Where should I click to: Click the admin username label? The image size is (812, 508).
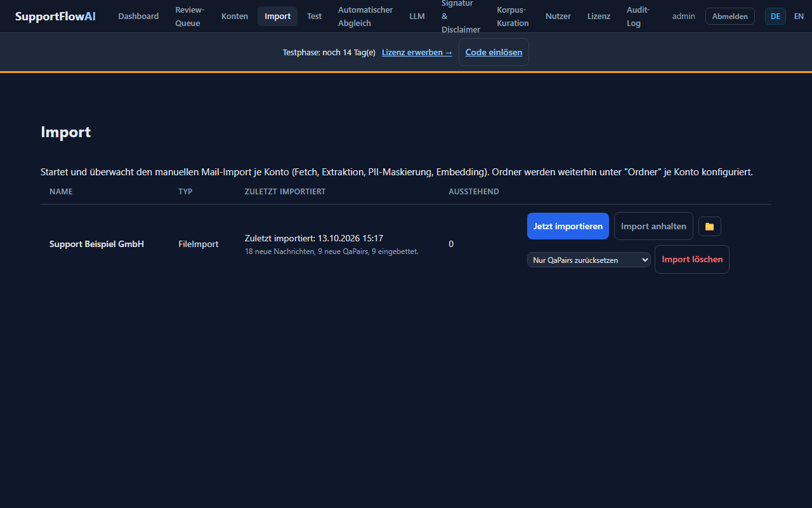coord(684,16)
